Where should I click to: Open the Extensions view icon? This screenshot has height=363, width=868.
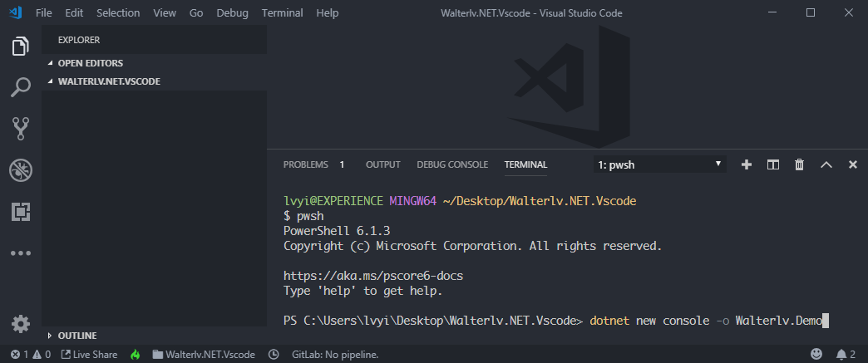(x=21, y=212)
